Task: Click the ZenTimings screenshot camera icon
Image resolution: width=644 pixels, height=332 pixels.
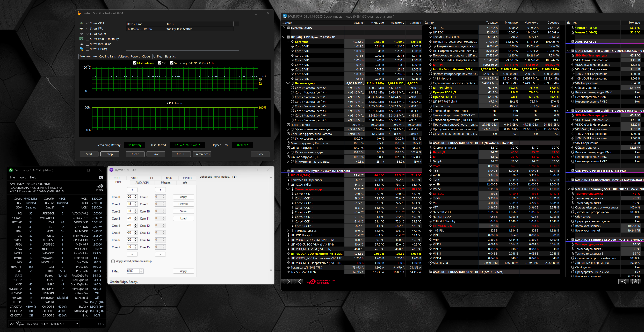Action: click(x=101, y=177)
